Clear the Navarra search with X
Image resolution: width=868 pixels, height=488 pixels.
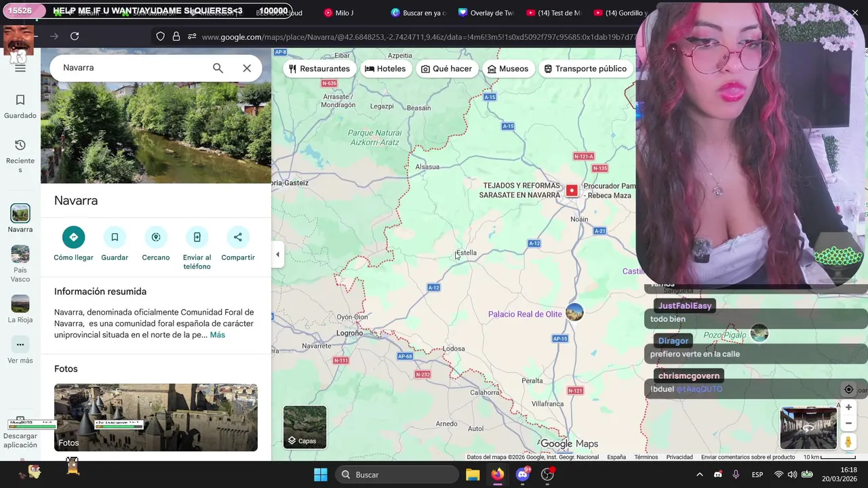tap(247, 68)
